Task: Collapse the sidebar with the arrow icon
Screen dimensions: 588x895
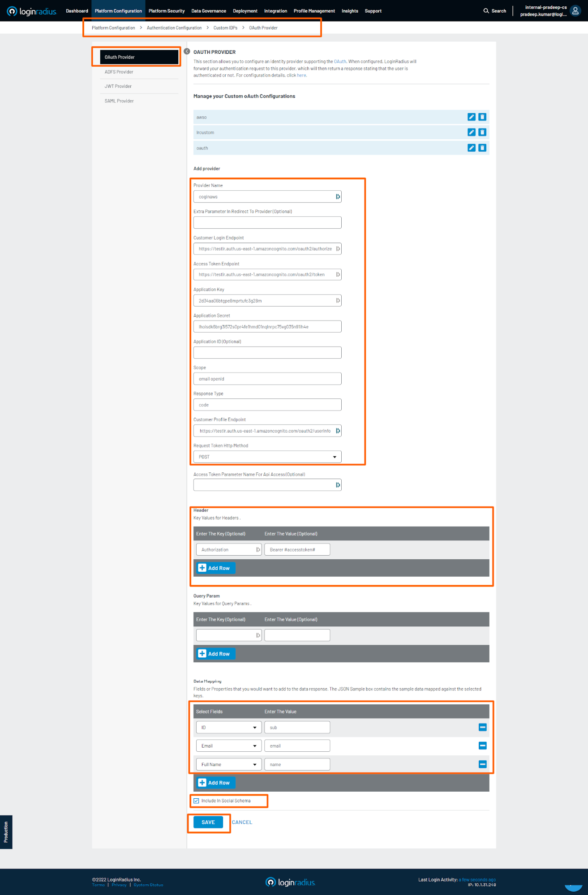Action: 187,51
